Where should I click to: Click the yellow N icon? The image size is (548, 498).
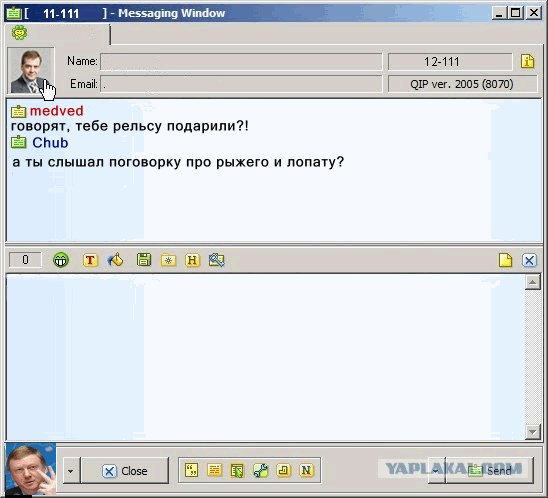coord(306,470)
